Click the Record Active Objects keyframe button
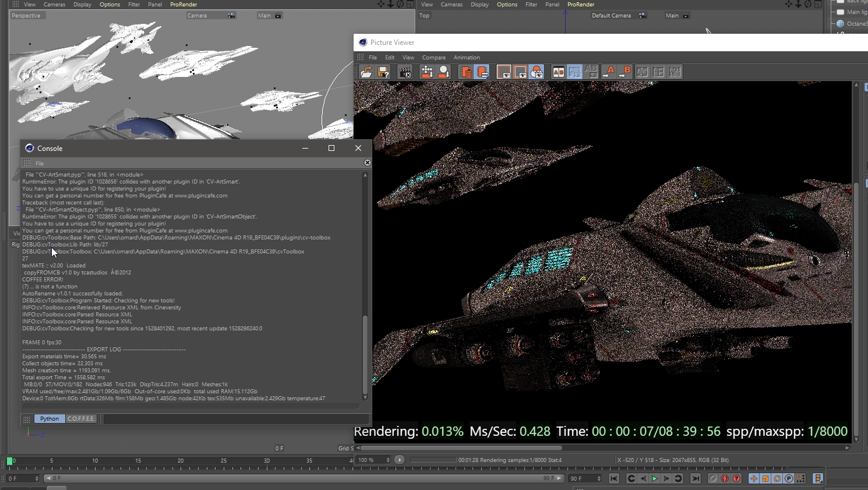Image resolution: width=868 pixels, height=490 pixels. (x=712, y=478)
